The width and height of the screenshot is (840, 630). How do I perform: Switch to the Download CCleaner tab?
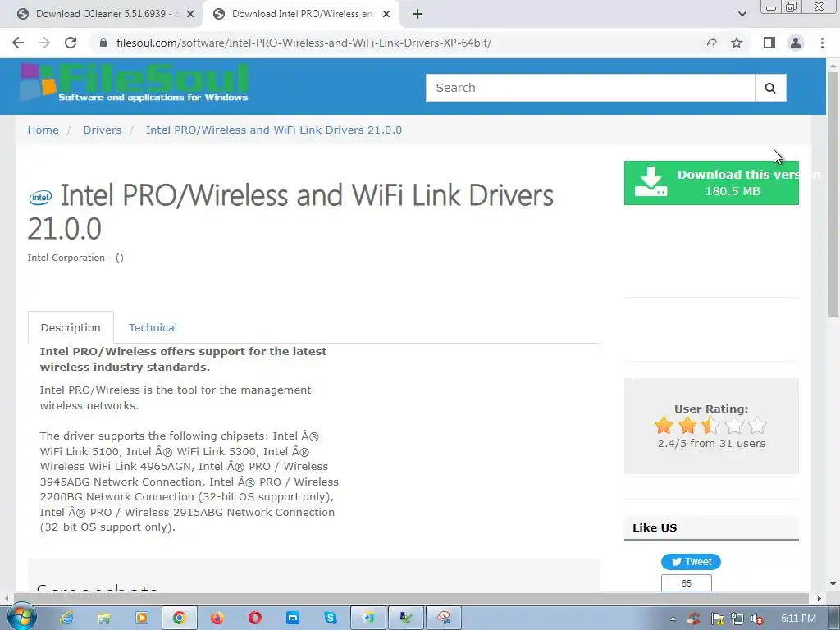tap(102, 14)
